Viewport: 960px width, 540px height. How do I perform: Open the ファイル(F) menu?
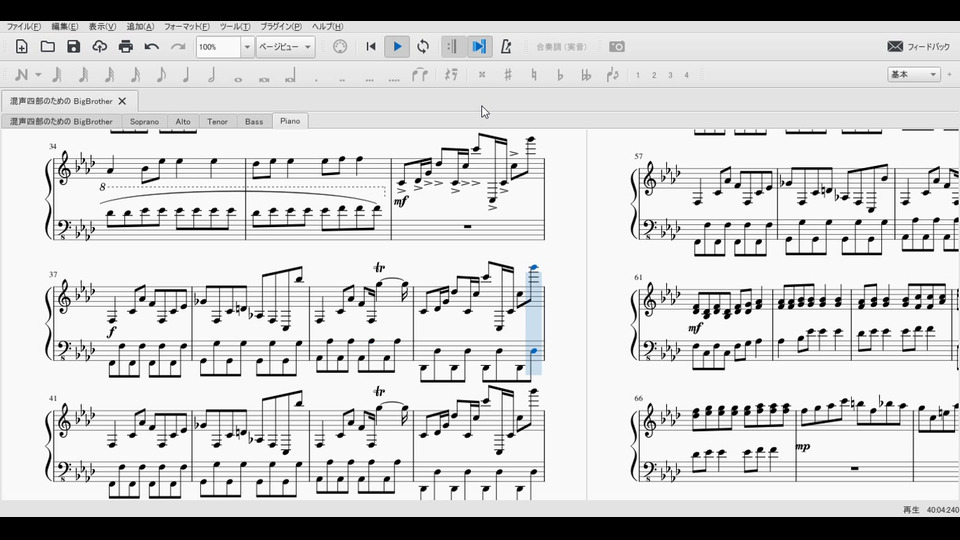point(24,27)
